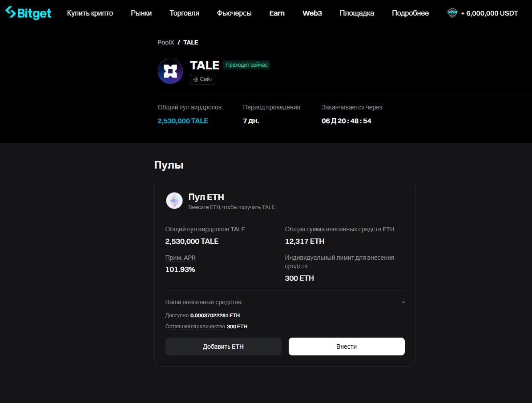
Task: Click the Оставшееся количество label
Action: point(195,326)
